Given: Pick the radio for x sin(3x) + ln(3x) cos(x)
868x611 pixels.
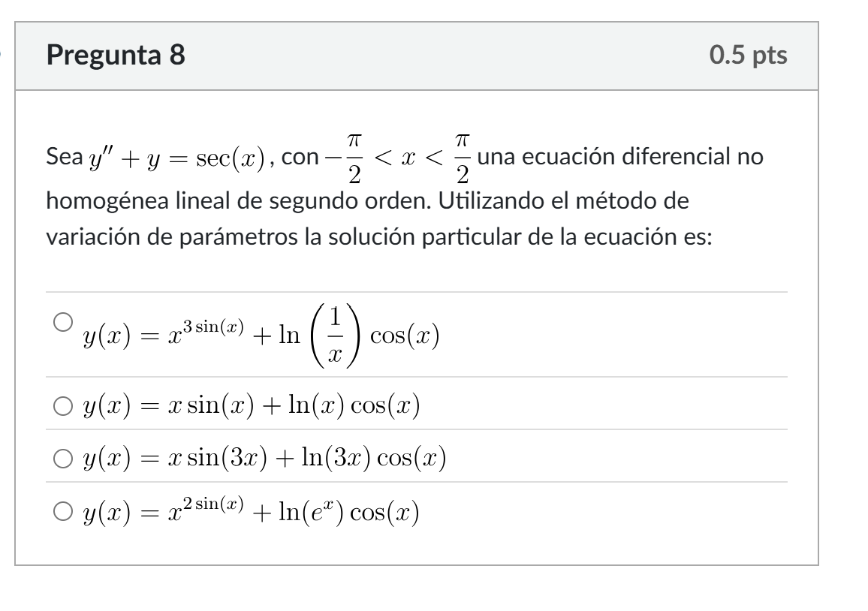Looking at the screenshot, I should [x=63, y=458].
